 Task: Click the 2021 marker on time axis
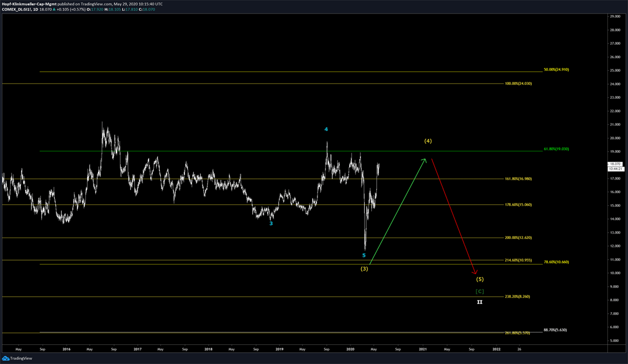423,348
